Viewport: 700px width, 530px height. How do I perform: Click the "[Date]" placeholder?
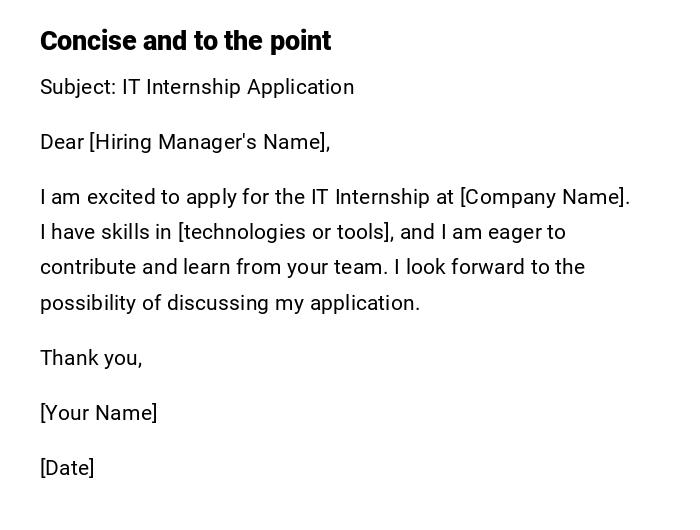[67, 468]
